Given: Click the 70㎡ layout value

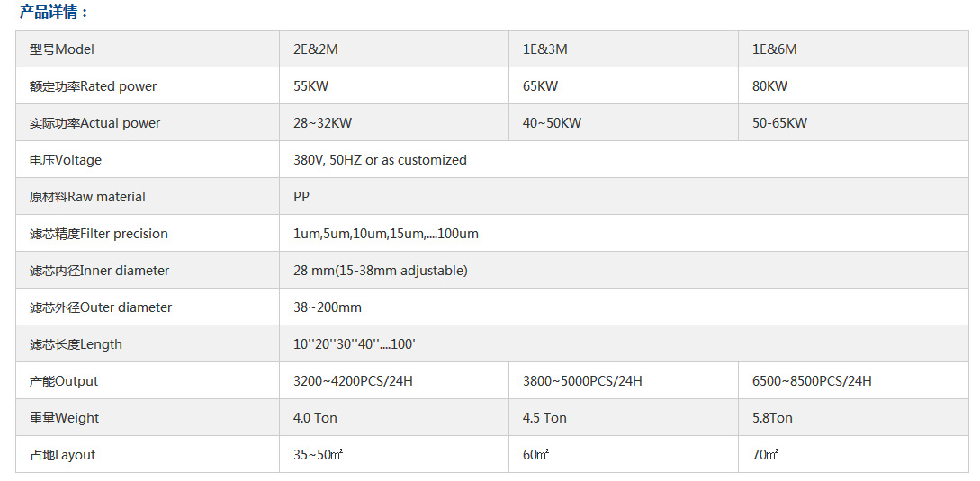Looking at the screenshot, I should coord(765,455).
